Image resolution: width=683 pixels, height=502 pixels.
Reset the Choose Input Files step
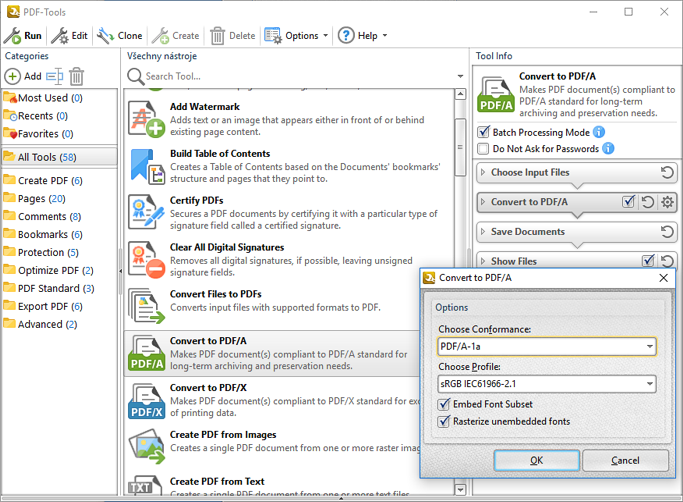click(x=667, y=173)
